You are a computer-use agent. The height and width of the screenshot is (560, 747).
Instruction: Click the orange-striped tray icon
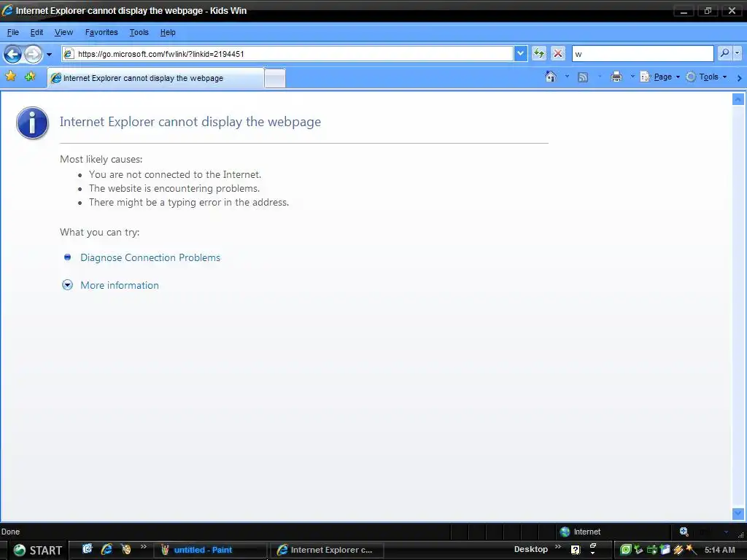pyautogui.click(x=678, y=550)
